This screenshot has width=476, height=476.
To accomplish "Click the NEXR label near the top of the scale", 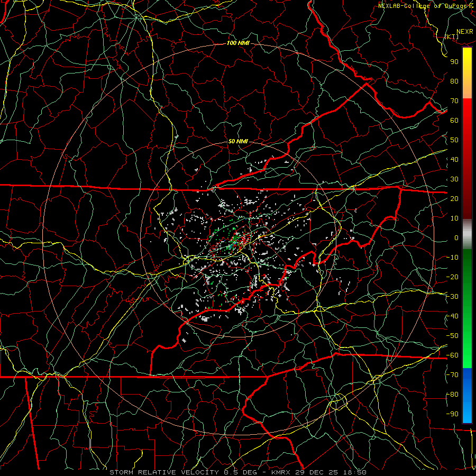I will pos(465,32).
